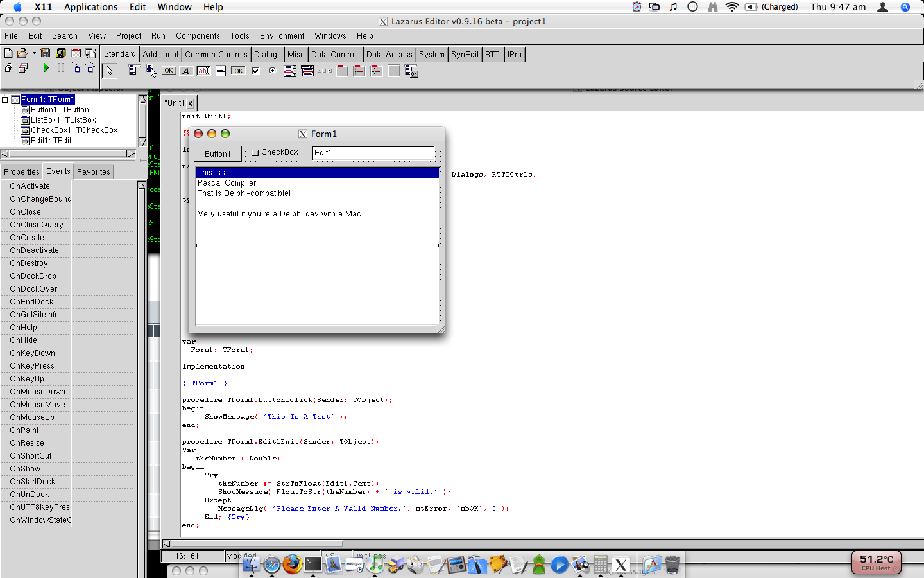
Task: Open the View Forms icon
Action: [x=23, y=67]
